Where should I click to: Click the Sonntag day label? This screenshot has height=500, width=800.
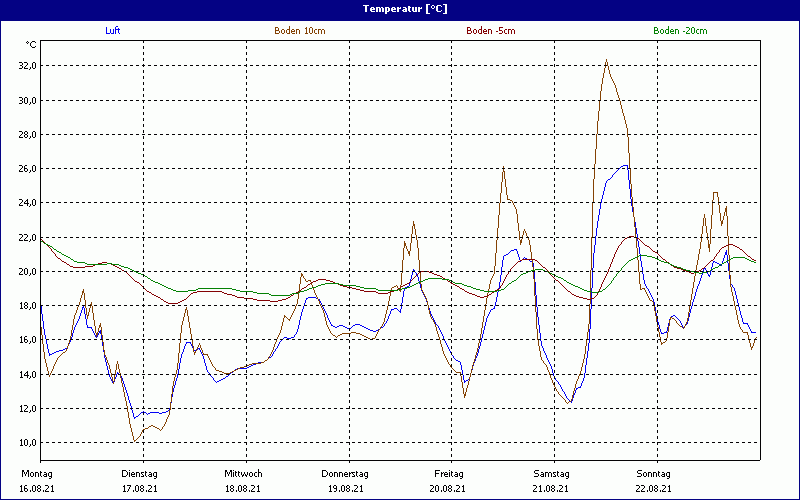pos(654,474)
